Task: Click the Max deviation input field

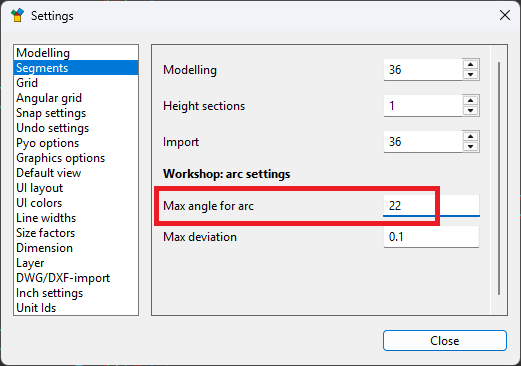Action: coord(431,237)
